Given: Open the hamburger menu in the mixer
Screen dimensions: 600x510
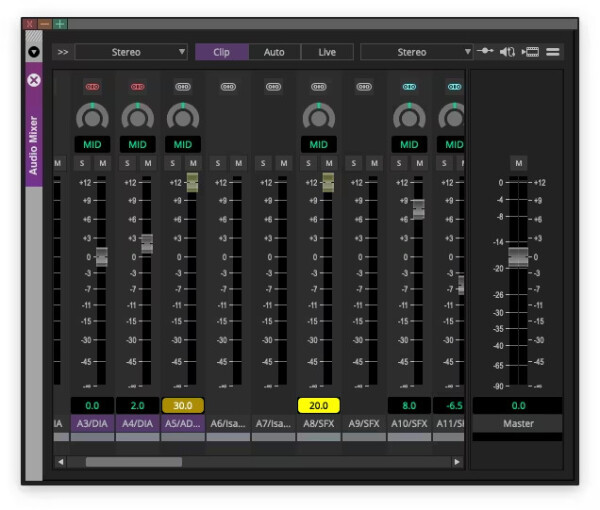Looking at the screenshot, I should (553, 52).
